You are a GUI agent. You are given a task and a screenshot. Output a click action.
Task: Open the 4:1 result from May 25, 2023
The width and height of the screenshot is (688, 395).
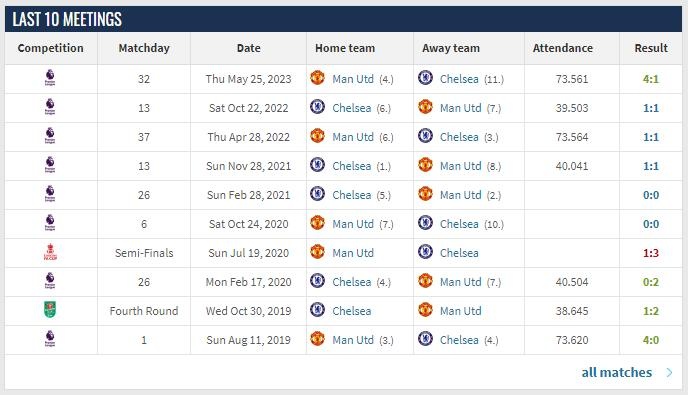[651, 79]
